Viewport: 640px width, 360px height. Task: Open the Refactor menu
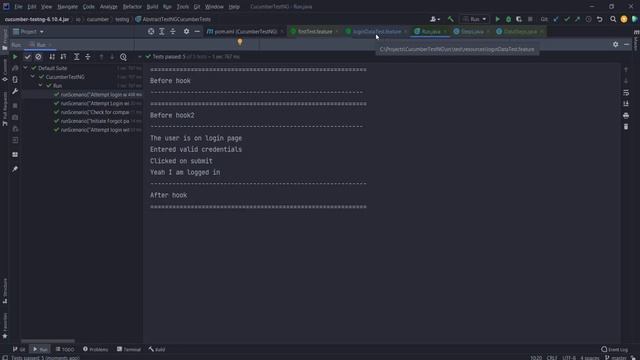pos(132,7)
